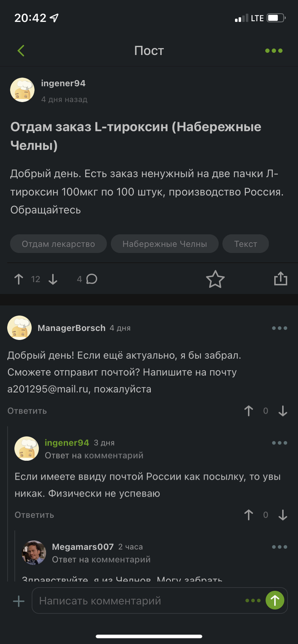Image resolution: width=298 pixels, height=644 pixels.
Task: Tap the «Текст» tag
Action: pos(246,244)
